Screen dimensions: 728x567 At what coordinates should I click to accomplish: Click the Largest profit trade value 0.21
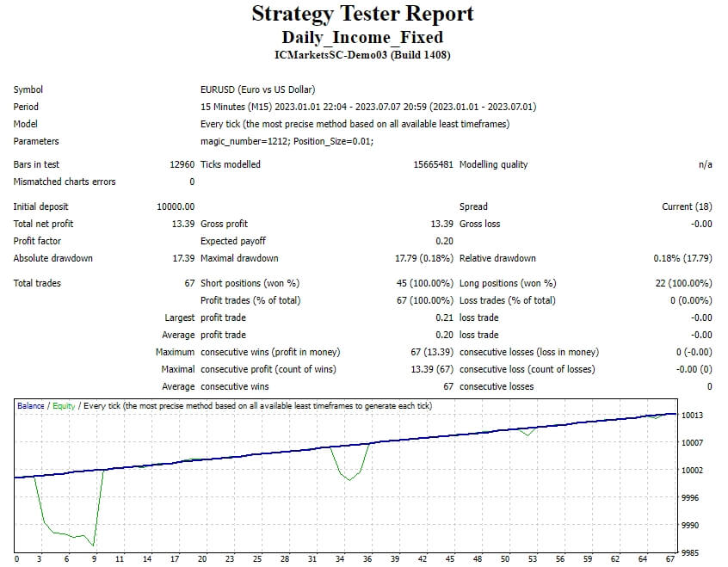coord(444,317)
